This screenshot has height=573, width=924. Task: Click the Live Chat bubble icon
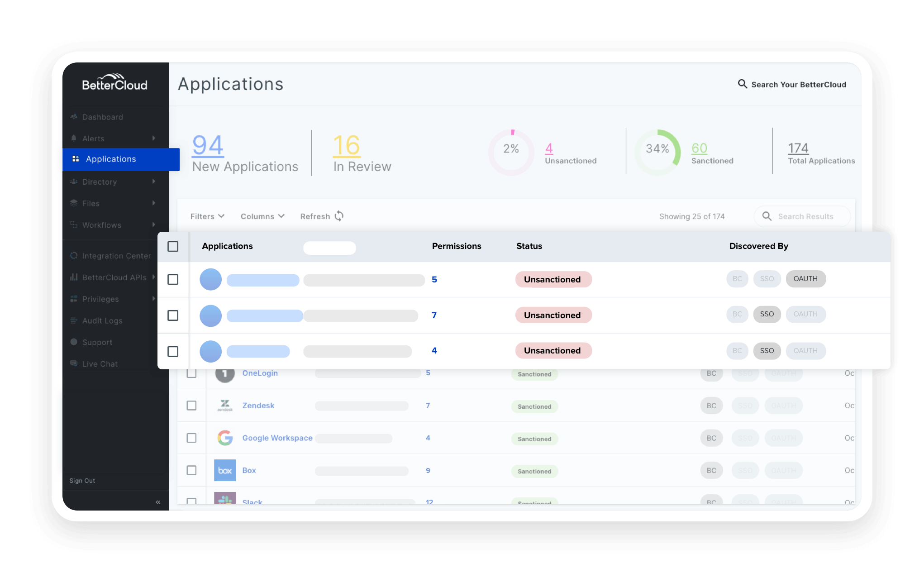[74, 363]
